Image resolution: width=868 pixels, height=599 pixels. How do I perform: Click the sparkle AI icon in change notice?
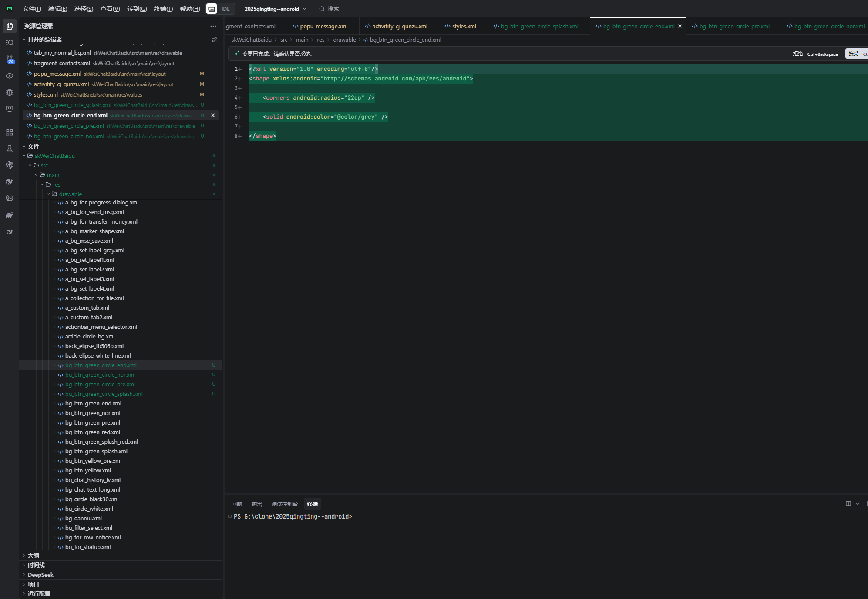(236, 54)
